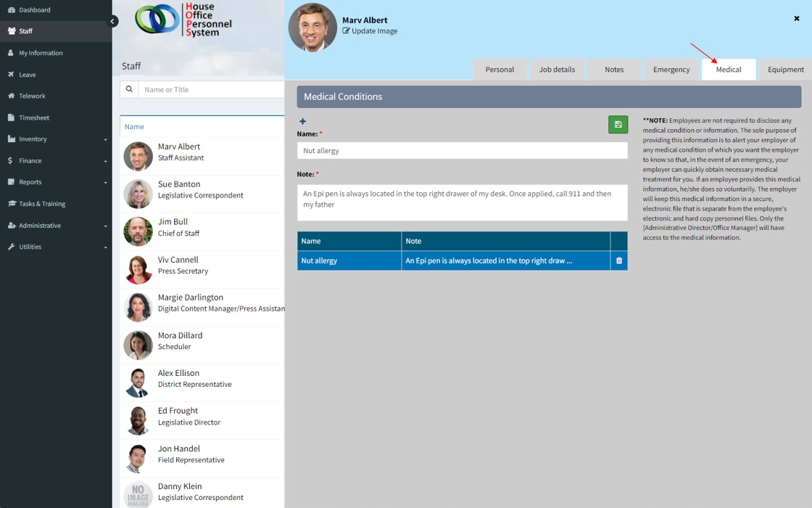
Task: Select Sue Banton's photo in staff list
Action: 138,194
